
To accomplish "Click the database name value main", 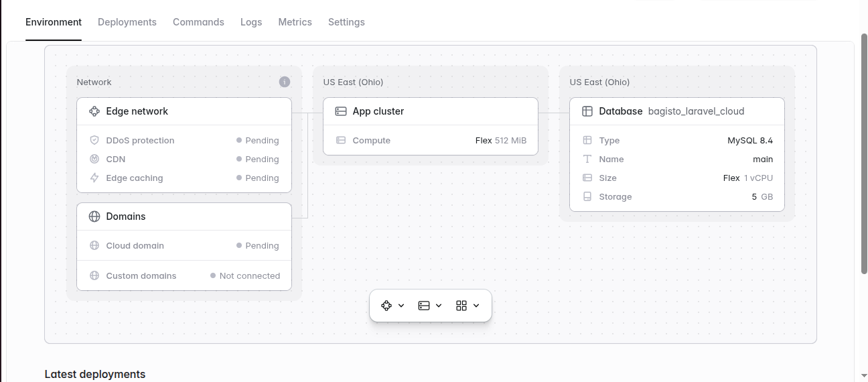I will coord(763,160).
